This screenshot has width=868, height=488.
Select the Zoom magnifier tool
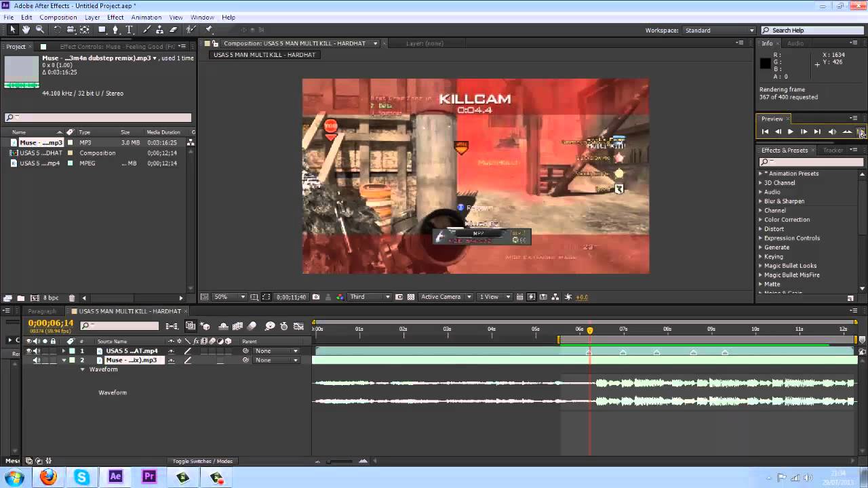click(x=39, y=30)
